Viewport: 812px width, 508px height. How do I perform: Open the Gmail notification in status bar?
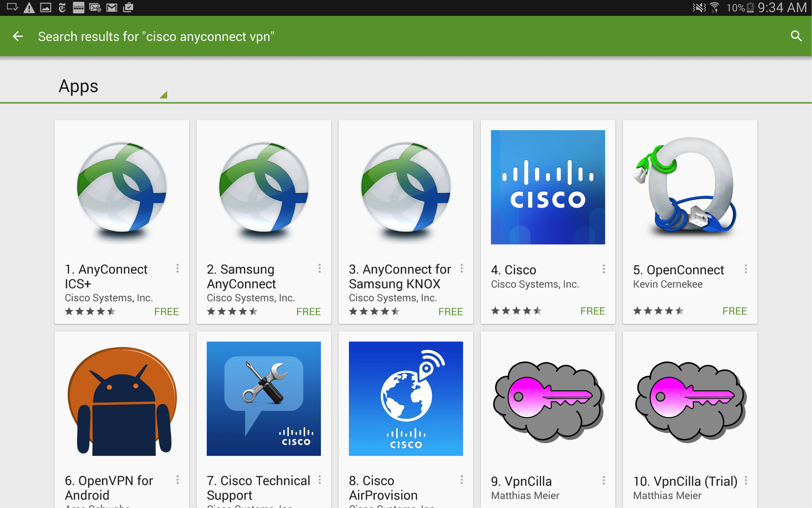(111, 7)
